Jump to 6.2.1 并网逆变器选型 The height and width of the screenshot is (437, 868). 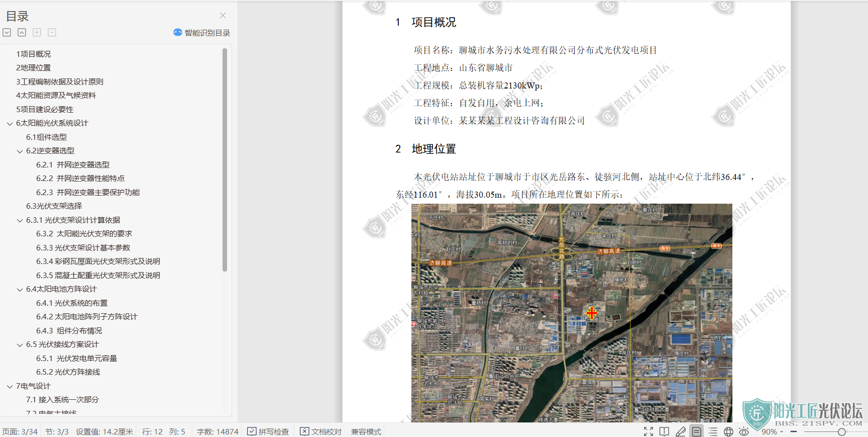tap(73, 164)
